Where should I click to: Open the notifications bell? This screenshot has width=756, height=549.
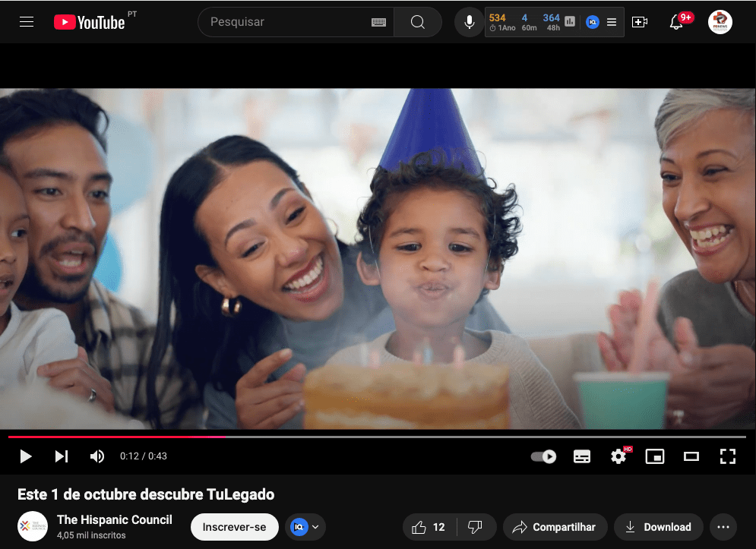(x=675, y=22)
